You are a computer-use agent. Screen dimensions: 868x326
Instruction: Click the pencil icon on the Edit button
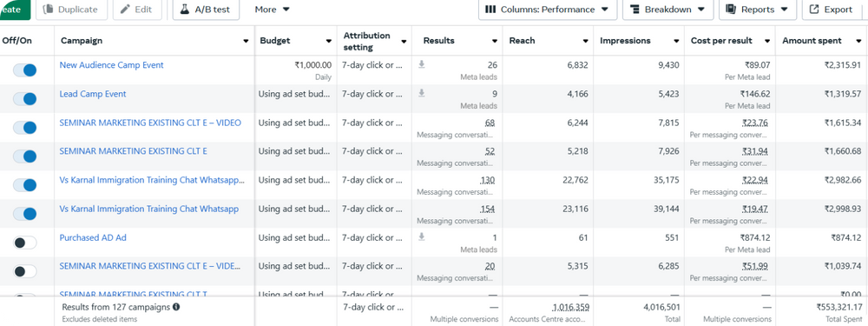coord(125,10)
